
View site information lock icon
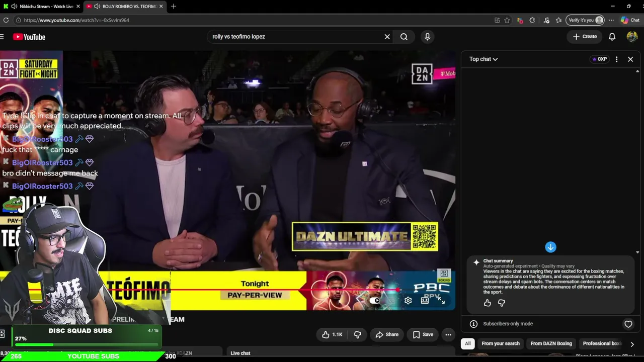pyautogui.click(x=18, y=20)
